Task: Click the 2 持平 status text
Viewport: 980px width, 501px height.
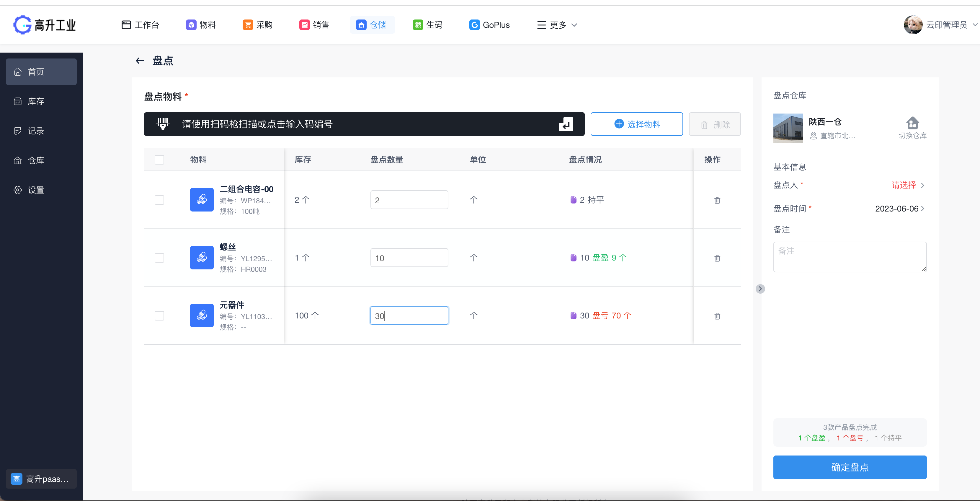Action: pyautogui.click(x=592, y=200)
